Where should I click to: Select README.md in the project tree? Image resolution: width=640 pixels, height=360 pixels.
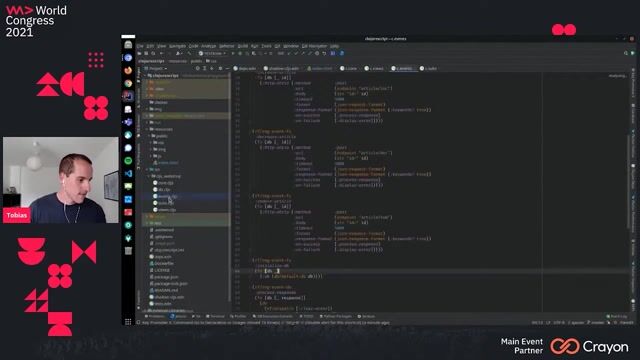[x=164, y=290]
